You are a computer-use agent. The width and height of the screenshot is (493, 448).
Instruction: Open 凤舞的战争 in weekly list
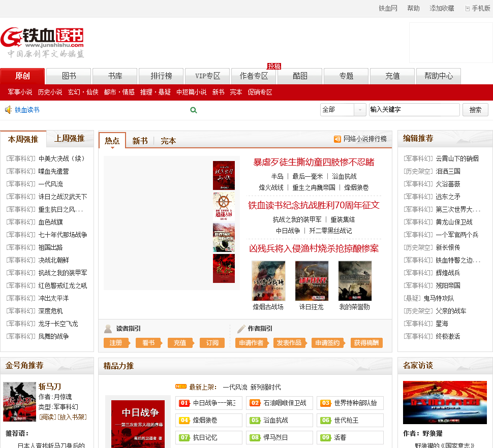pos(53,336)
